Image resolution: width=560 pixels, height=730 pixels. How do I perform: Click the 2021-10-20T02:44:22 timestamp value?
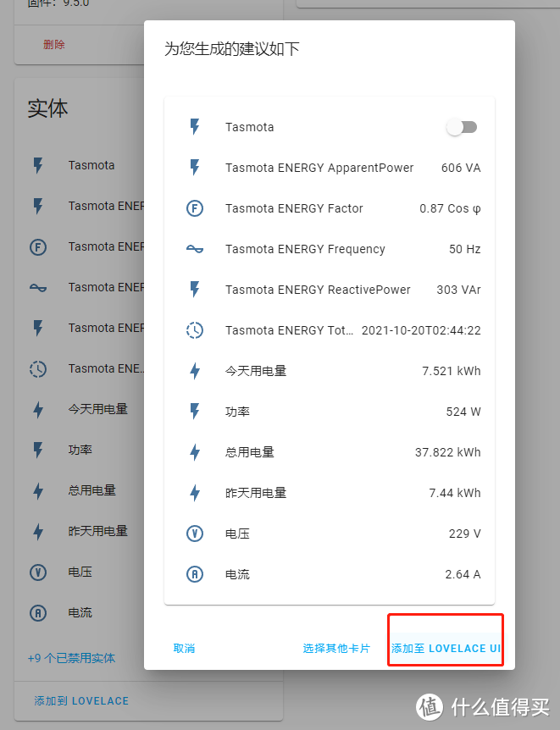click(421, 330)
